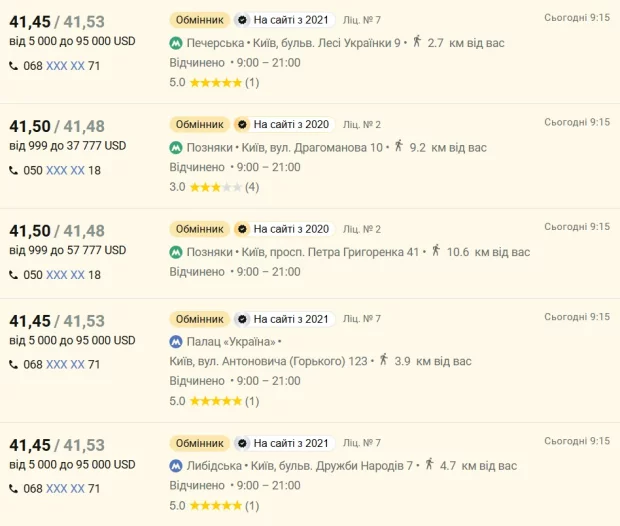Image resolution: width=620 pixels, height=526 pixels.
Task: Click the rate 41,50 / 41,48 for Драгоманова 10
Action: [x=56, y=127]
